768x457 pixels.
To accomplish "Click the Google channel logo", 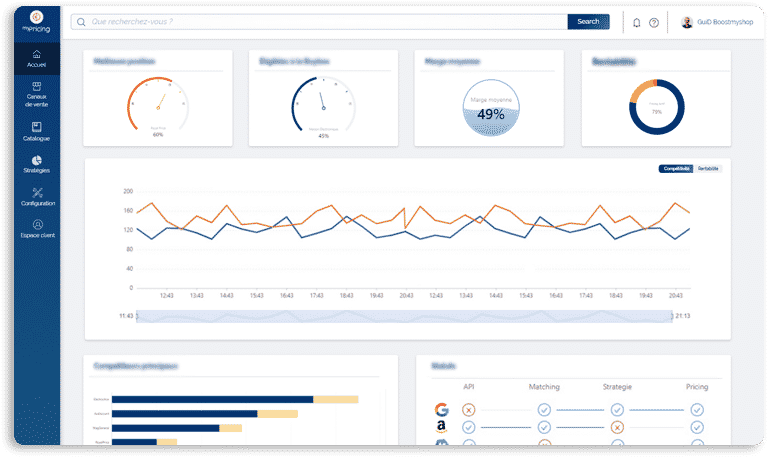I will pyautogui.click(x=441, y=409).
